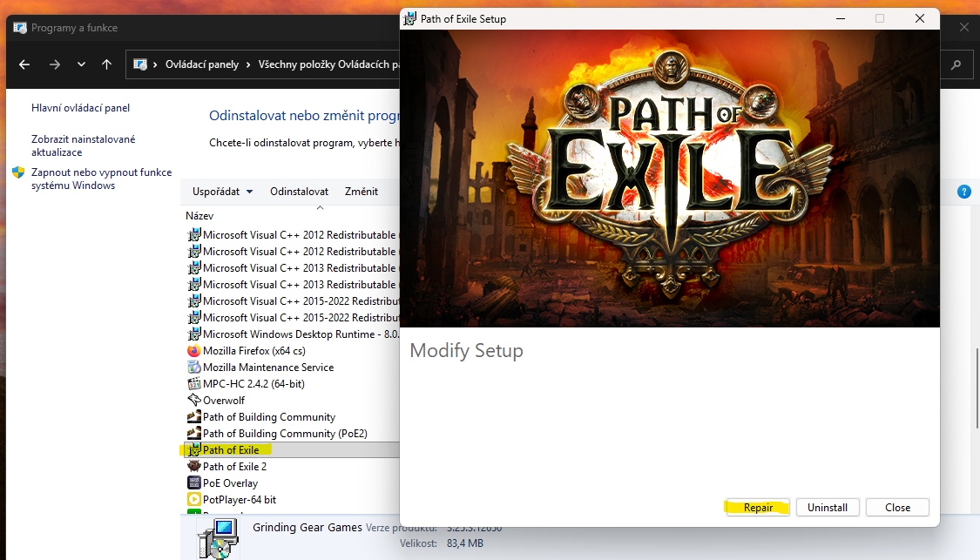Click the Uninstall button in setup dialog

pyautogui.click(x=828, y=508)
